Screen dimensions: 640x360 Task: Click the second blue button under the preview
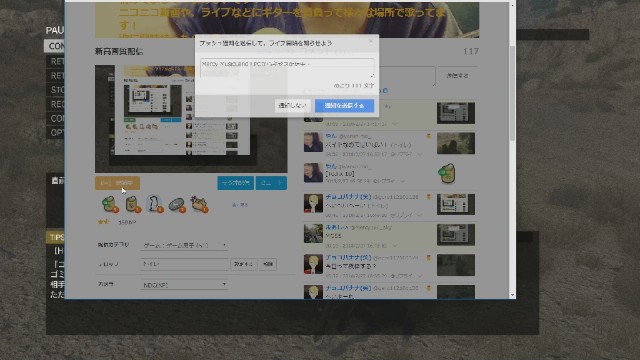271,183
